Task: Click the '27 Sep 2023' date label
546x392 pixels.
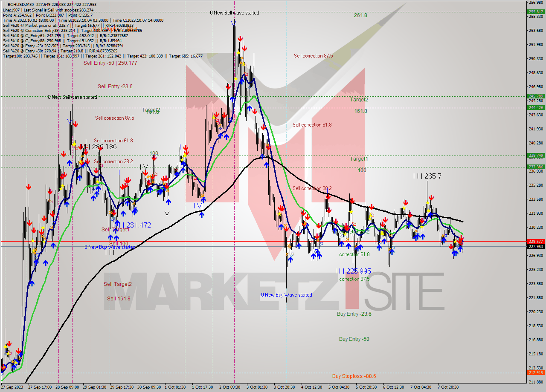Action: [x=12, y=388]
